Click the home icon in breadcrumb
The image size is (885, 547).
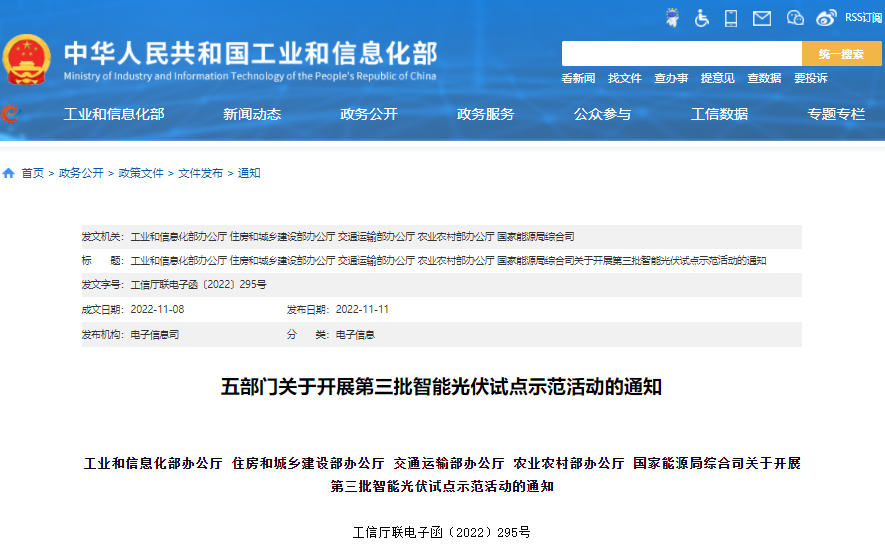coord(9,173)
